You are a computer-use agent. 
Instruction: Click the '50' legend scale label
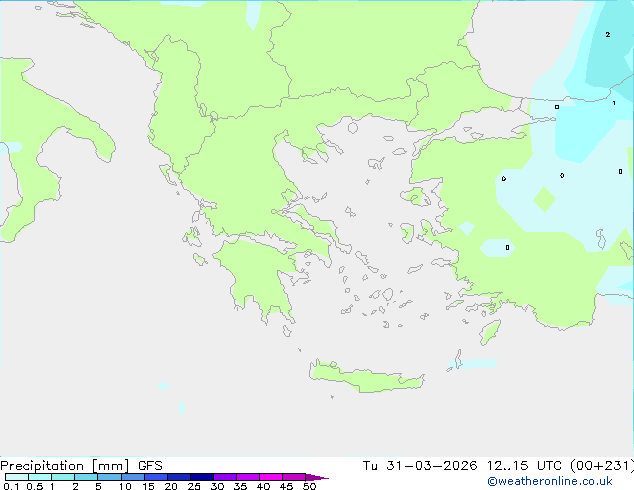point(310,486)
